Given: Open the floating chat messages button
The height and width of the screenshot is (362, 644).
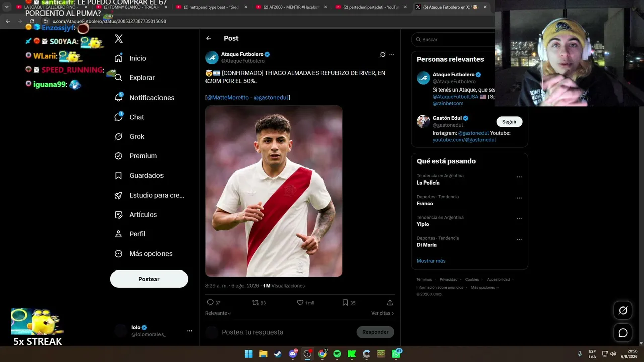Looking at the screenshot, I should tap(623, 333).
